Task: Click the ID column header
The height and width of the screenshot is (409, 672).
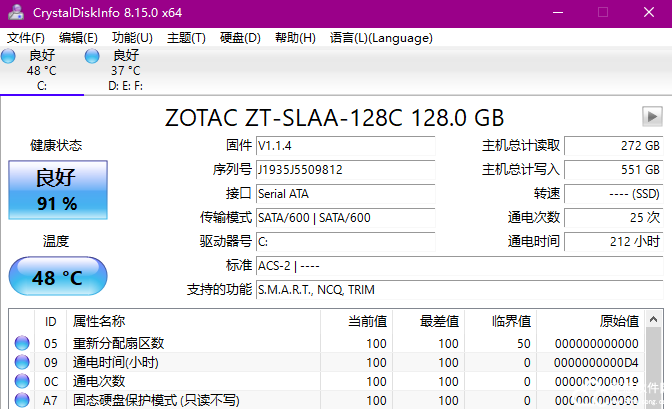Action: pyautogui.click(x=51, y=321)
